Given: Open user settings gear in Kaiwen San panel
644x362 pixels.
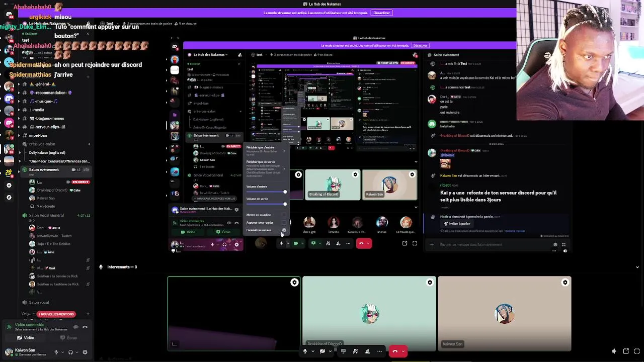Looking at the screenshot, I should 85,352.
